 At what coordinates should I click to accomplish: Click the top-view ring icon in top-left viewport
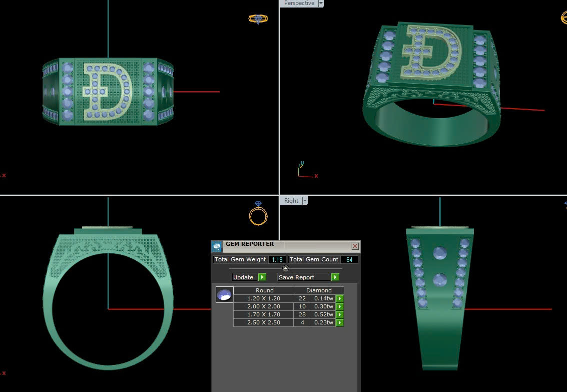point(258,19)
